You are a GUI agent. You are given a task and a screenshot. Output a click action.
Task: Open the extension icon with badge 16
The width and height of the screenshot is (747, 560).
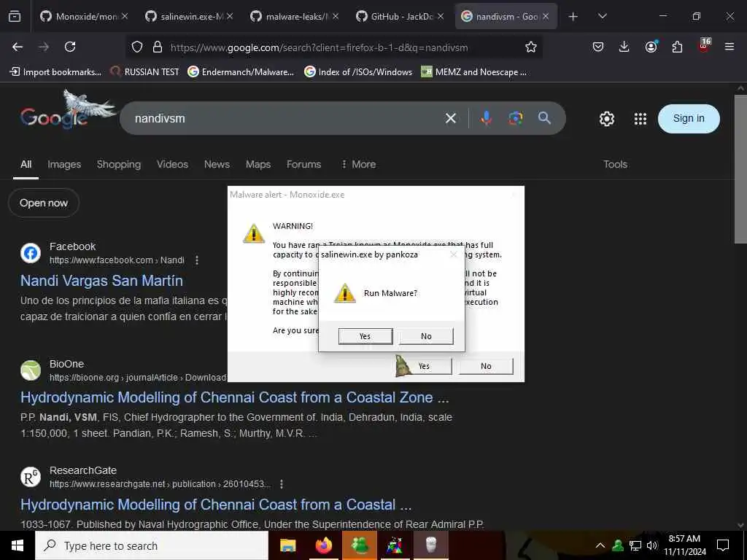pyautogui.click(x=704, y=46)
